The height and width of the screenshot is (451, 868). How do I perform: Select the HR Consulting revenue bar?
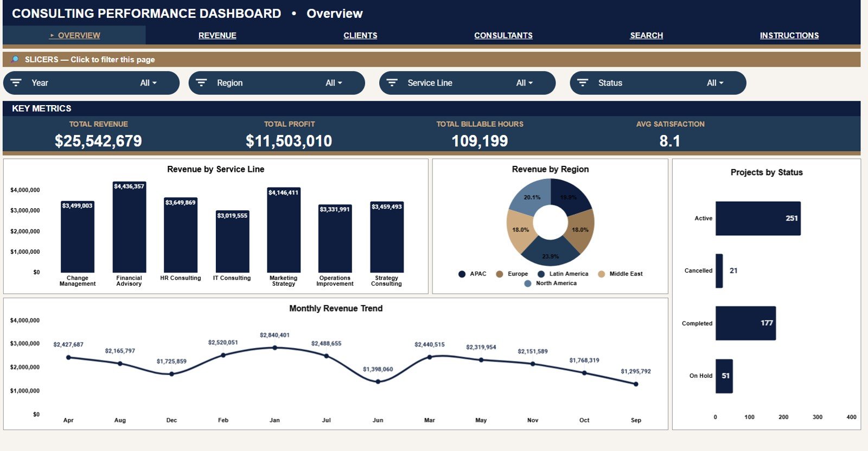pyautogui.click(x=181, y=235)
